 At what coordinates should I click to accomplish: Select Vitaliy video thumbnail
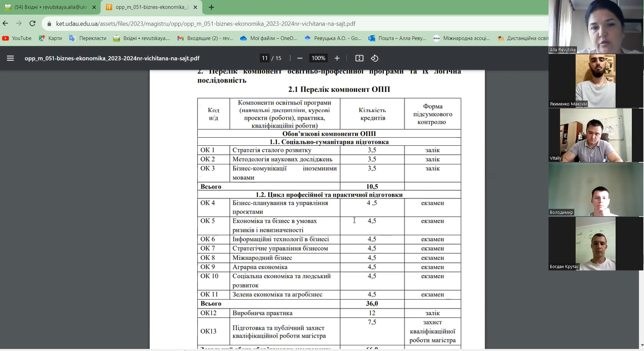coord(596,135)
